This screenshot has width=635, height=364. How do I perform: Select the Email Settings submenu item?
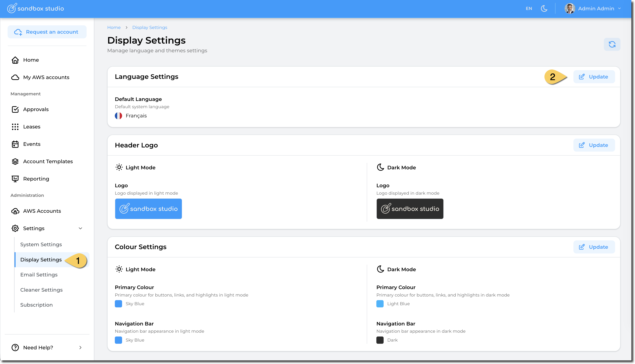click(39, 274)
